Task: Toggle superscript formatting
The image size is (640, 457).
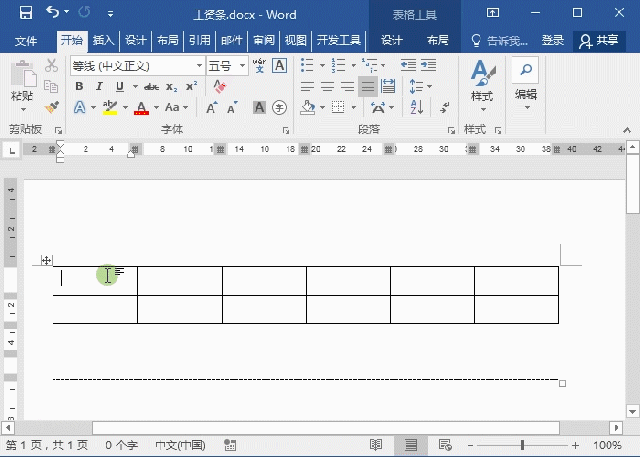Action: 191,86
